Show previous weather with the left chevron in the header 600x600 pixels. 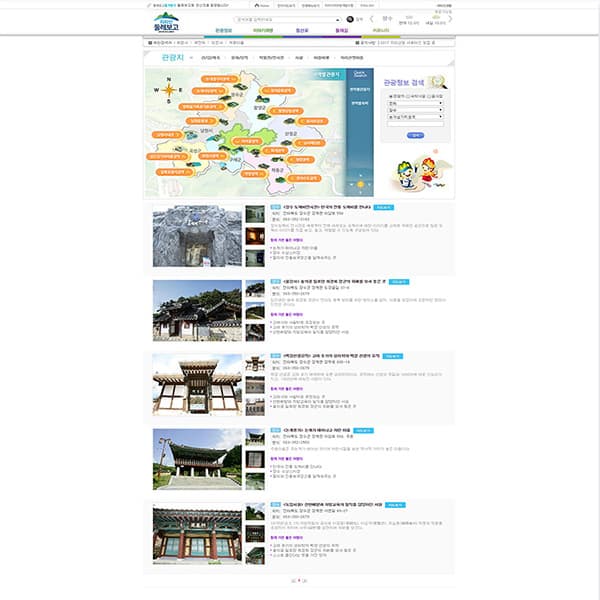click(x=371, y=19)
